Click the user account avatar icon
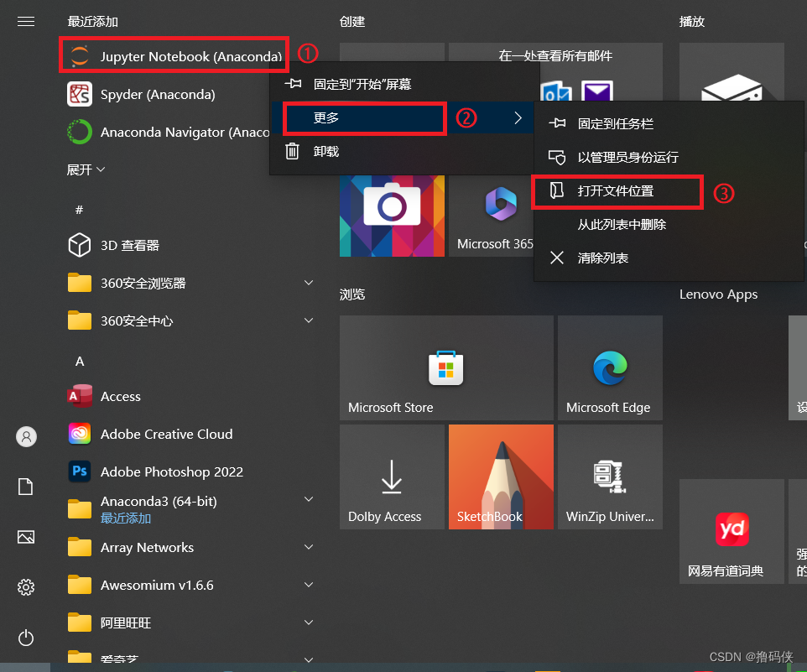 pos(26,437)
